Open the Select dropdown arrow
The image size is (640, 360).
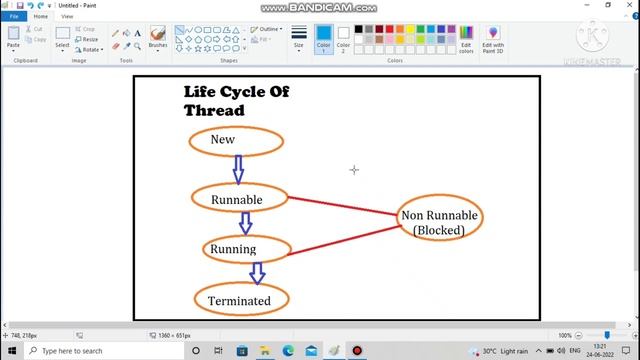point(62,51)
